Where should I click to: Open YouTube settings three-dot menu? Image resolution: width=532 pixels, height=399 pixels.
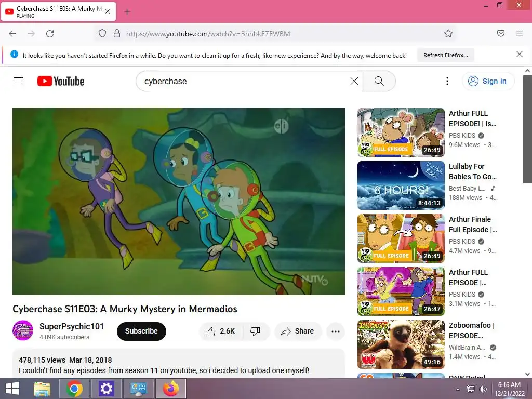tap(447, 81)
